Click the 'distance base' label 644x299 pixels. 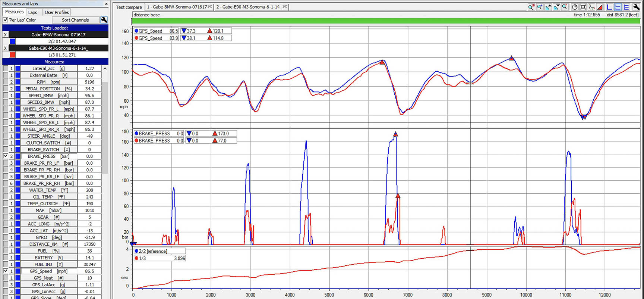(146, 15)
